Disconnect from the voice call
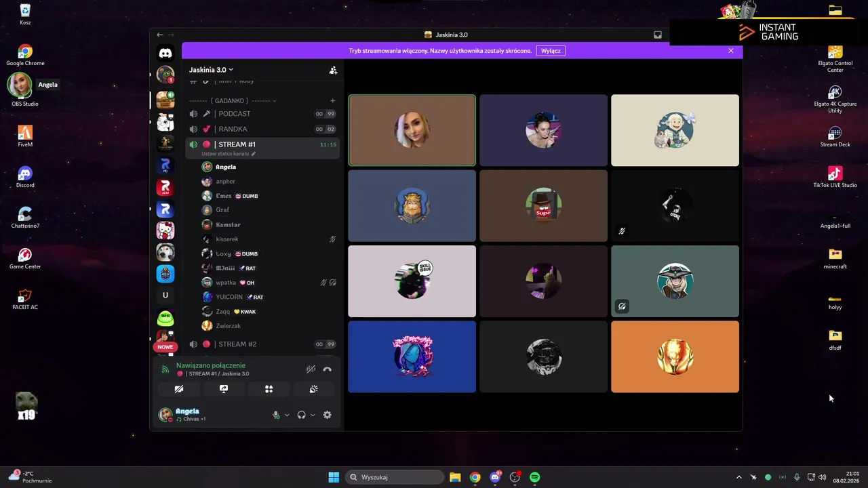 coord(328,369)
